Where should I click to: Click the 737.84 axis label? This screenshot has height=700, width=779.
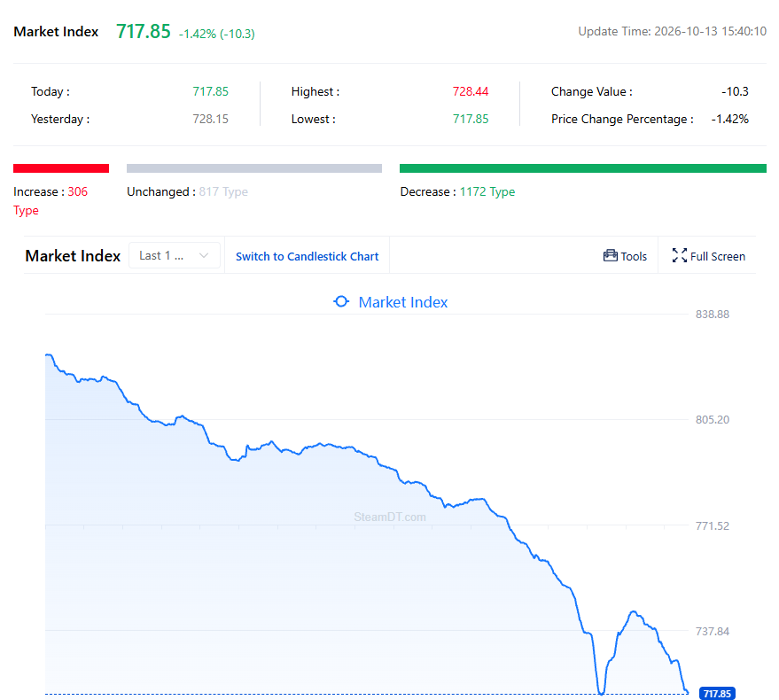(713, 632)
